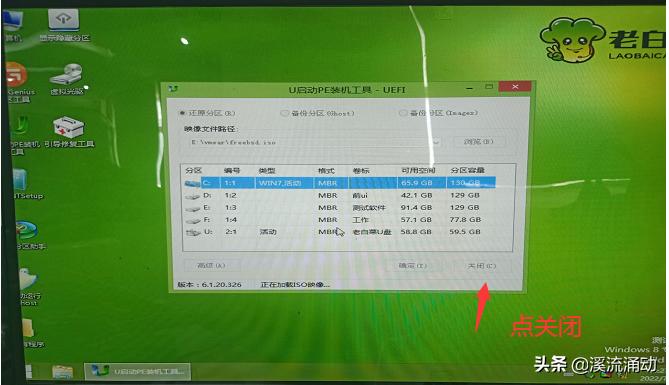Expand the image file path dropdown arrow
Screen dimensions: 669x385
(436, 142)
